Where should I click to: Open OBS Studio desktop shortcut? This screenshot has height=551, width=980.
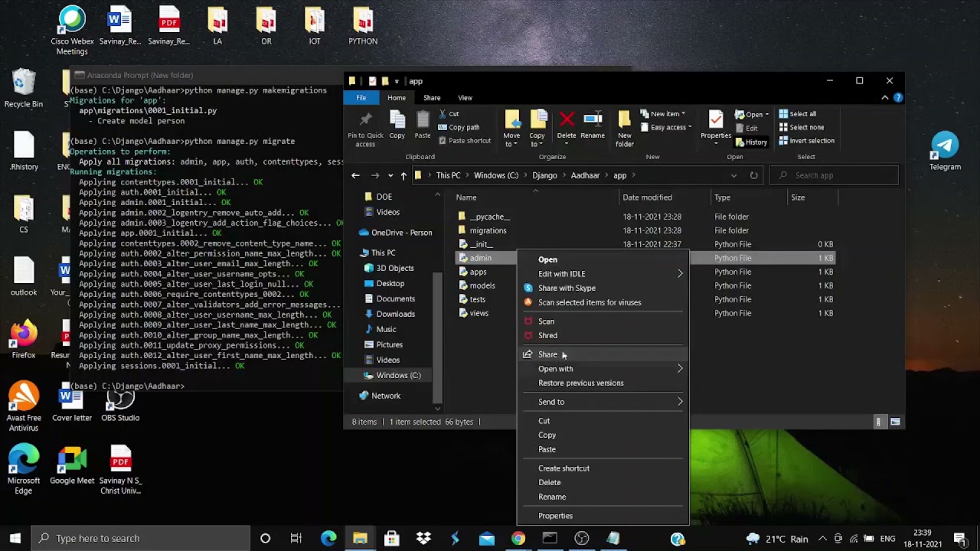[120, 406]
